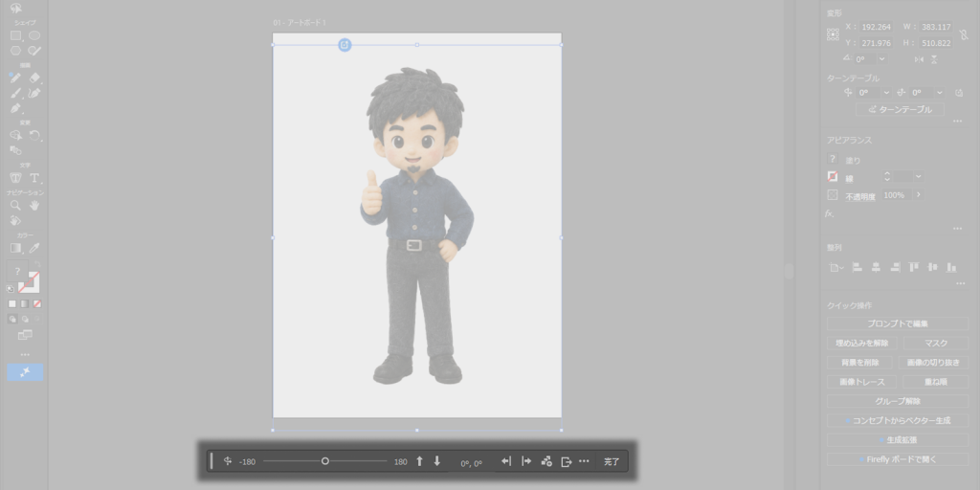Click down arrow in turntable bar
The width and height of the screenshot is (980, 490).
pos(436,461)
